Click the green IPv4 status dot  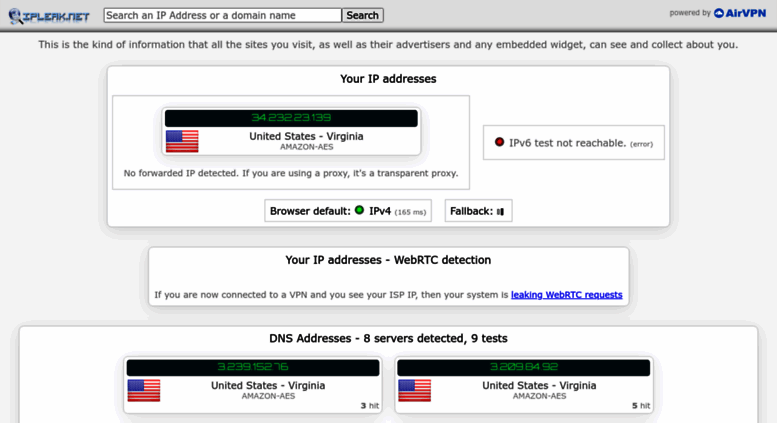(x=360, y=211)
